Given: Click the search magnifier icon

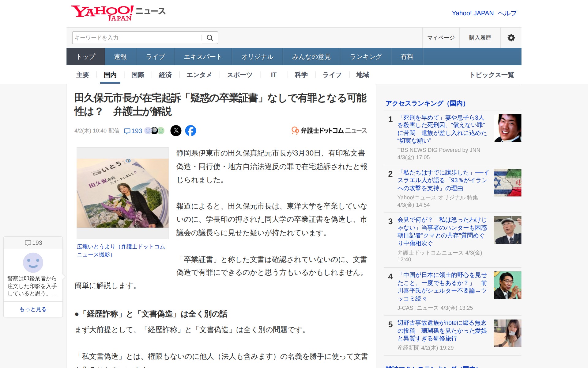Looking at the screenshot, I should (x=210, y=38).
